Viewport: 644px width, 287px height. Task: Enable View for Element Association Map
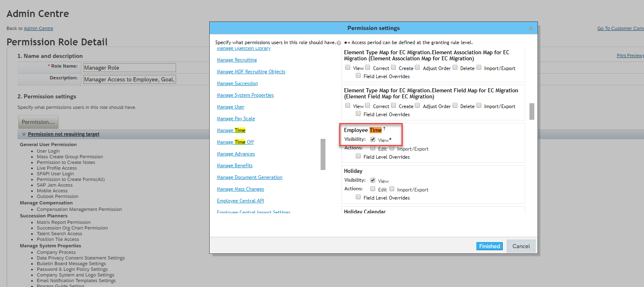tap(348, 68)
